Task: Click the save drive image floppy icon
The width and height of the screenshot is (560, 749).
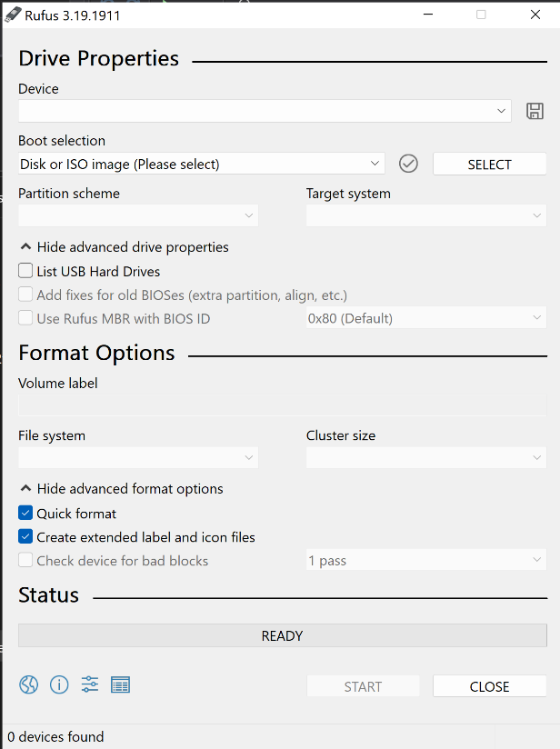Action: tap(535, 111)
